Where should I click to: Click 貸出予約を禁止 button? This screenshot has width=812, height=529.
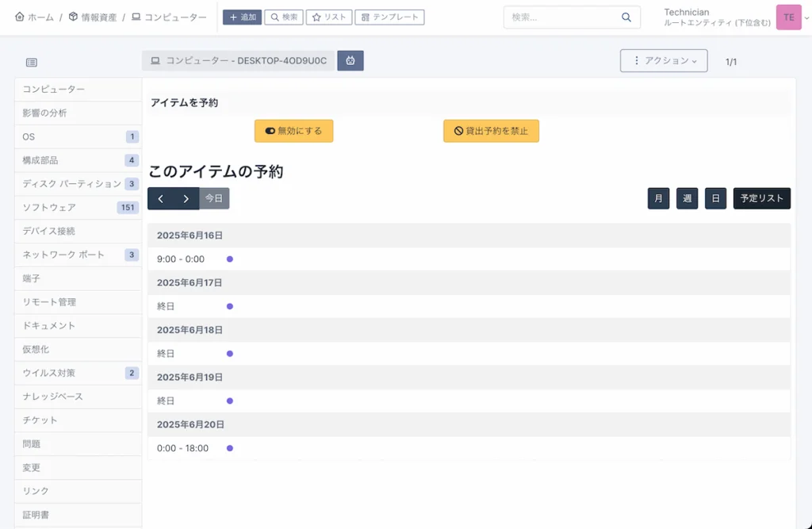pos(491,131)
